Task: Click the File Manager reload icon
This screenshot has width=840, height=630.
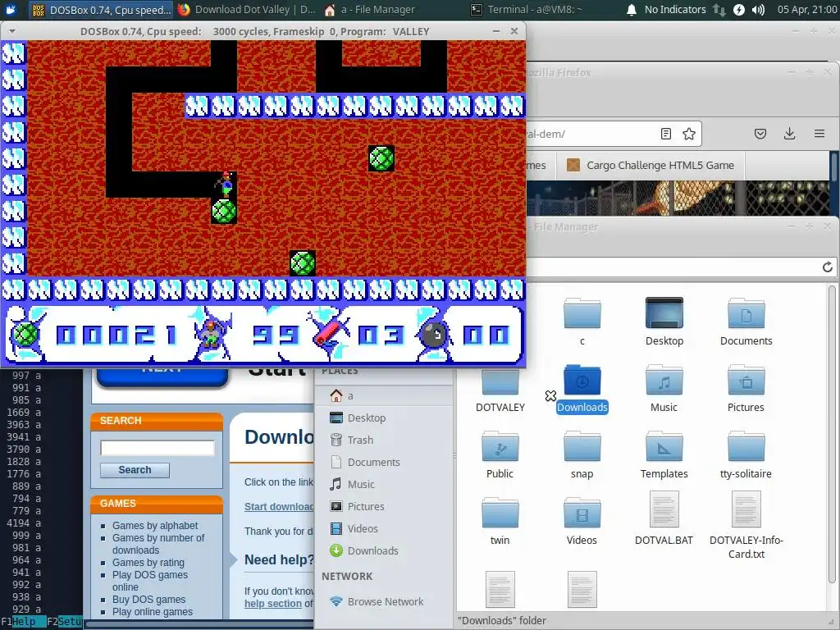Action: (827, 267)
